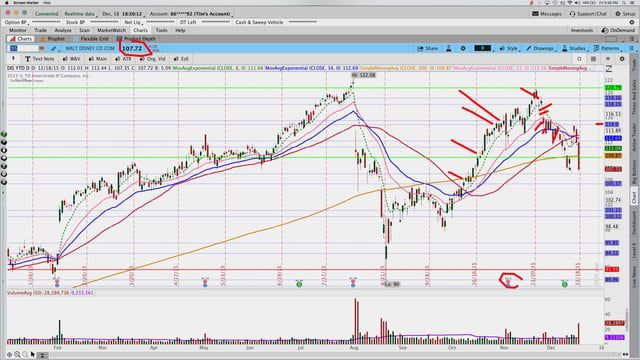
Task: Open chart settings gear next to flask icon
Action: [463, 48]
